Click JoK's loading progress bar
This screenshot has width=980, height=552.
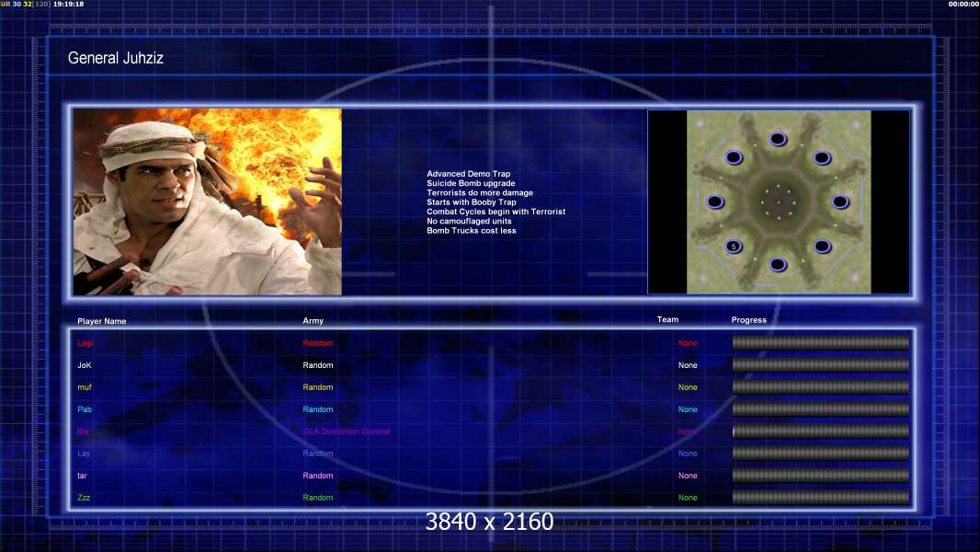click(x=821, y=364)
